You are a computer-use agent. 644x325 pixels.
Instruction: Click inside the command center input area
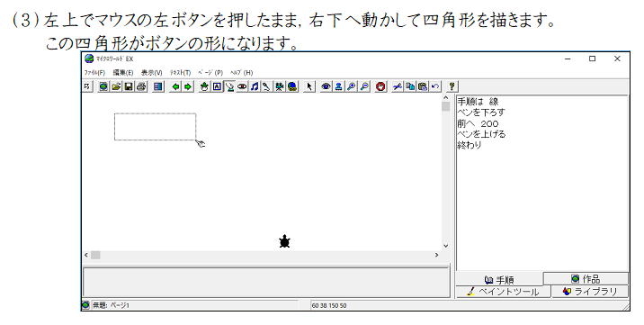point(266,283)
